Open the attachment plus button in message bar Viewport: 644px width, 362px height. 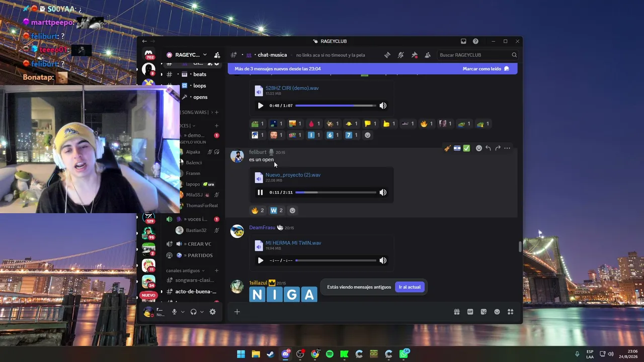(237, 312)
